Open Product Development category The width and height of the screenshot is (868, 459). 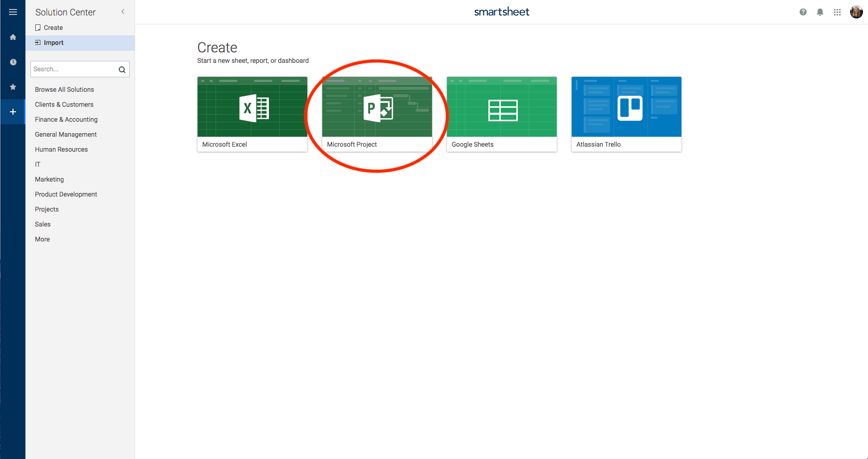pos(66,195)
